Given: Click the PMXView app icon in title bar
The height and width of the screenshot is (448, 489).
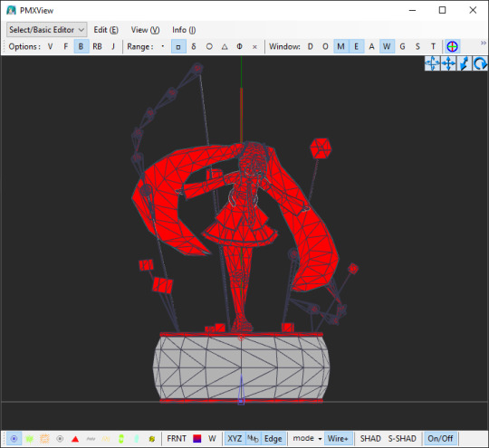Looking at the screenshot, I should (11, 10).
